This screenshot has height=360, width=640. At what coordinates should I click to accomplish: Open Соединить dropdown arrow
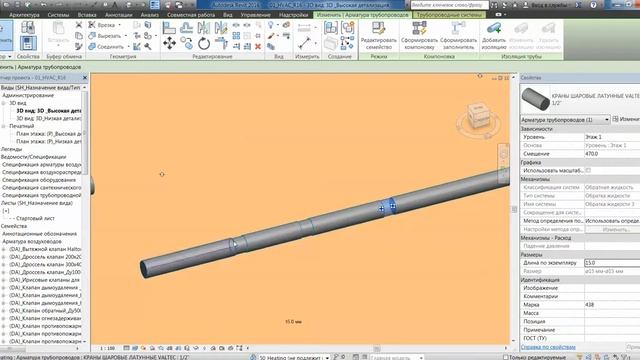pos(129,47)
